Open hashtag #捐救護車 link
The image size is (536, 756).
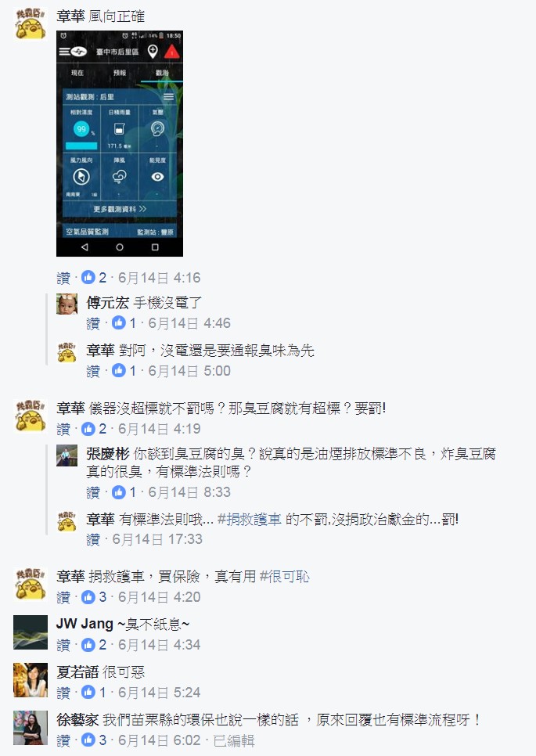pos(249,520)
